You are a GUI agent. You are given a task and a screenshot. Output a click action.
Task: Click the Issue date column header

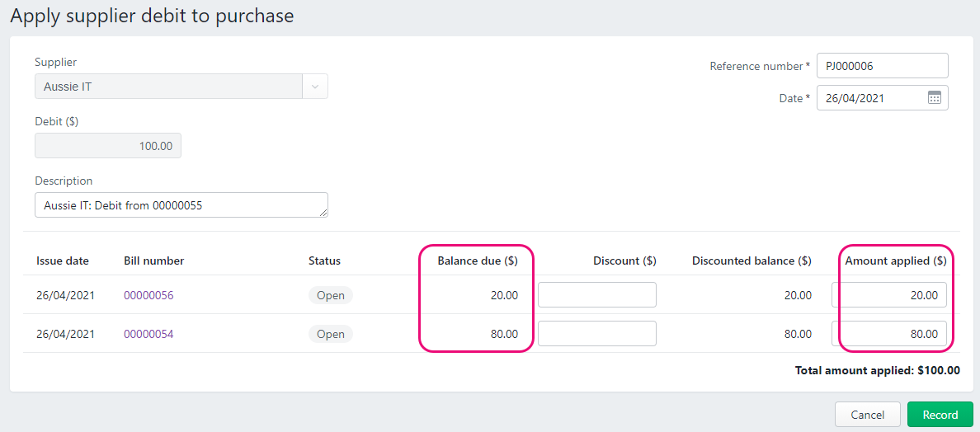click(63, 261)
